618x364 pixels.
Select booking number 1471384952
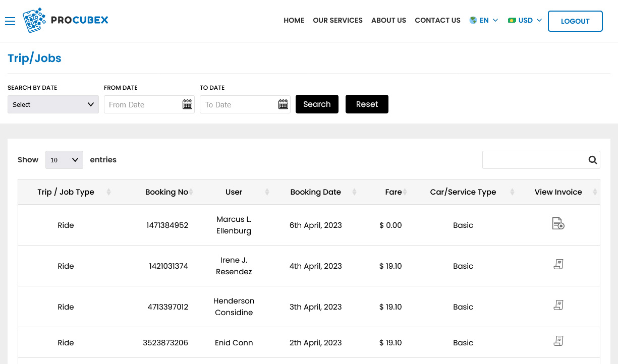pos(167,225)
